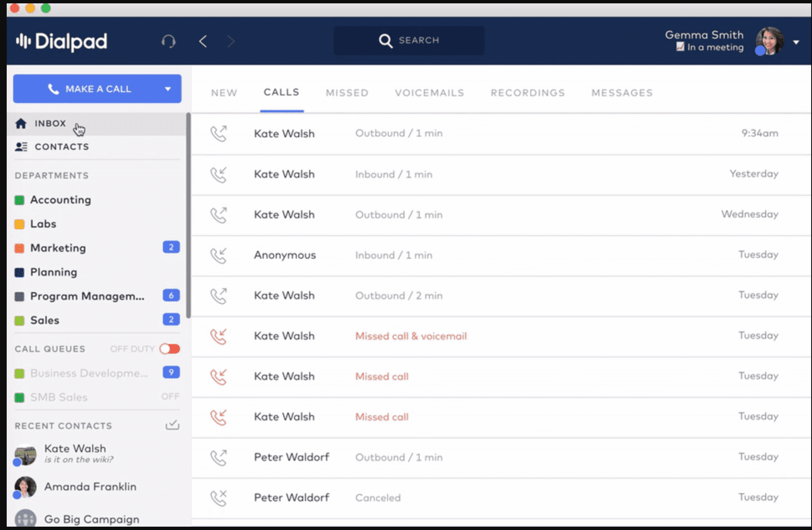Expand the Make a Call dropdown arrow
Viewport: 812px width, 530px height.
point(168,89)
